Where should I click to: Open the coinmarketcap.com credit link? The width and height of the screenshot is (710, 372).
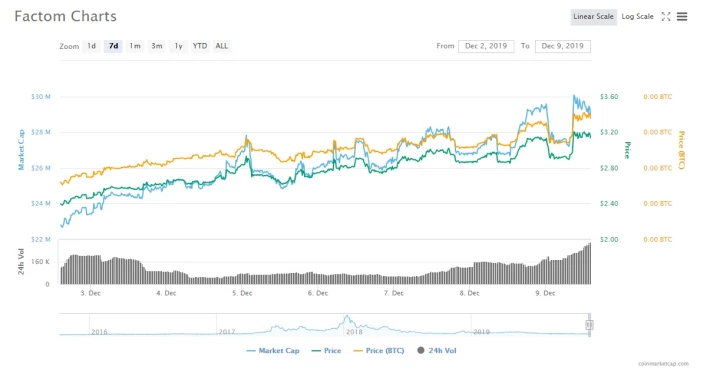[x=663, y=363]
